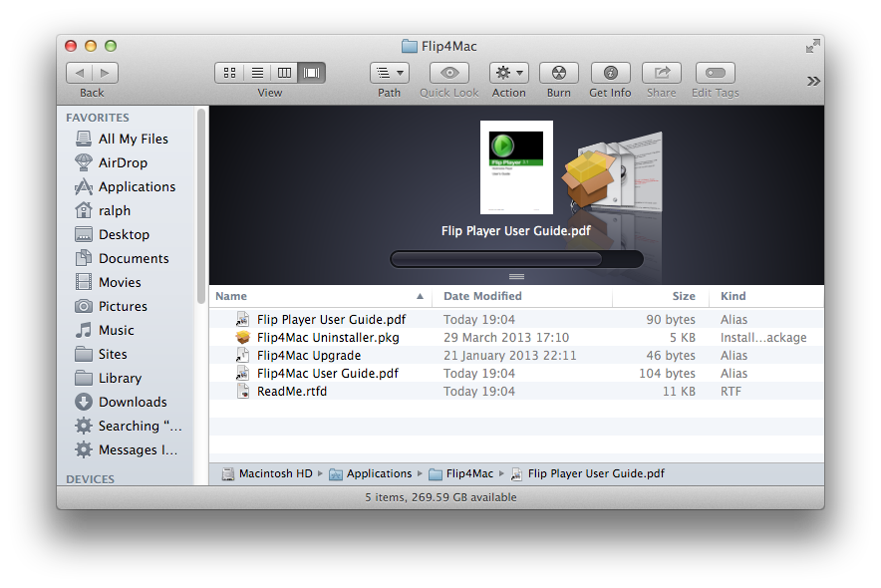881x588 pixels.
Task: Open AirDrop in the sidebar
Action: [112, 162]
